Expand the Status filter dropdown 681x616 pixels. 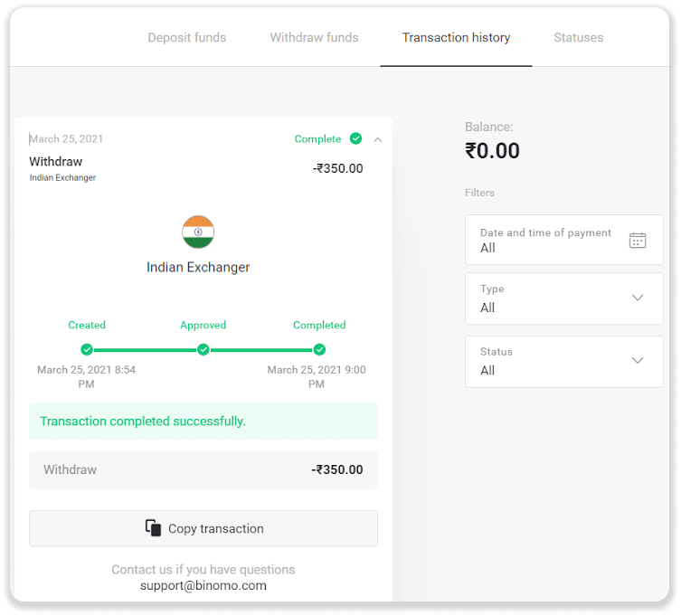pos(563,361)
